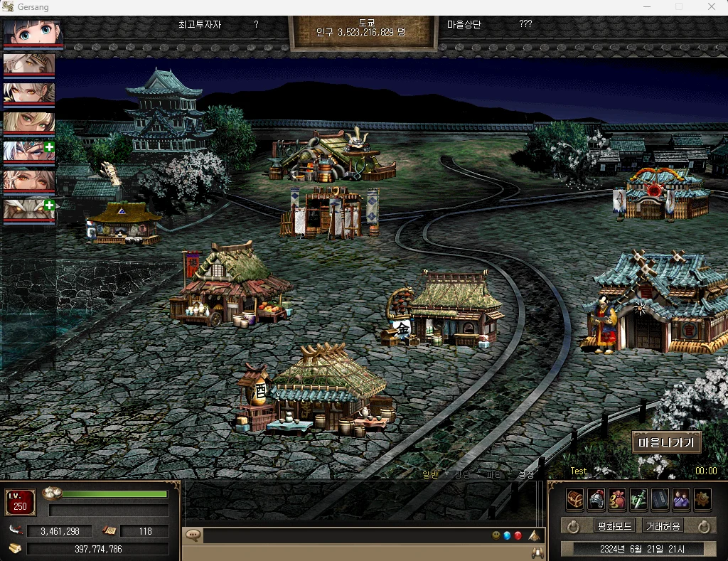
Task: Click the LV. 250 level badge
Action: pyautogui.click(x=20, y=502)
